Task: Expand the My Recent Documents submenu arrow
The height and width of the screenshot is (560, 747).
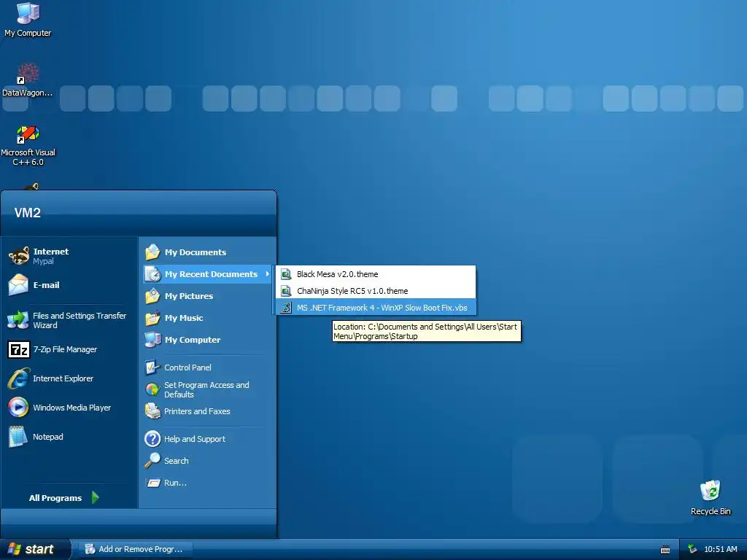Action: point(267,274)
